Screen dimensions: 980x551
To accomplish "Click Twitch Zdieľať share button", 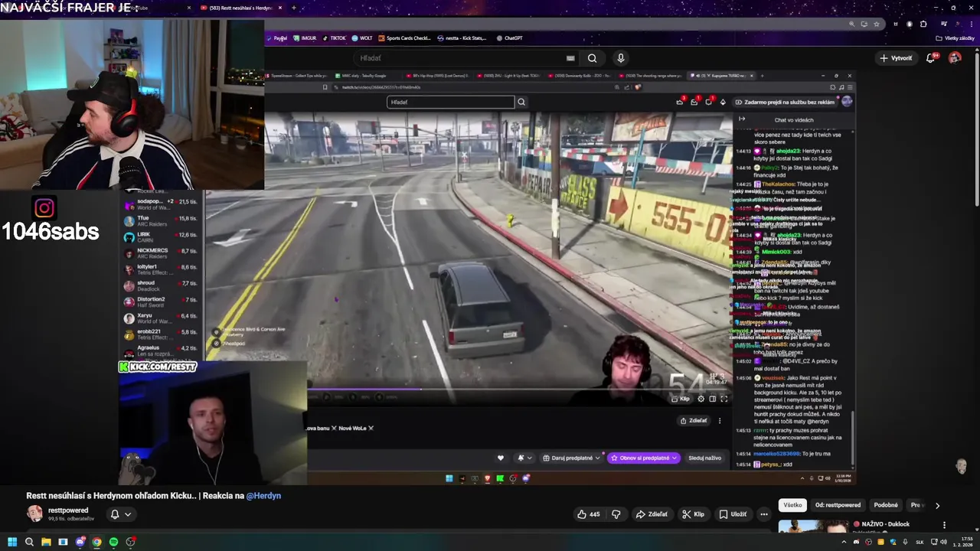I will click(694, 421).
